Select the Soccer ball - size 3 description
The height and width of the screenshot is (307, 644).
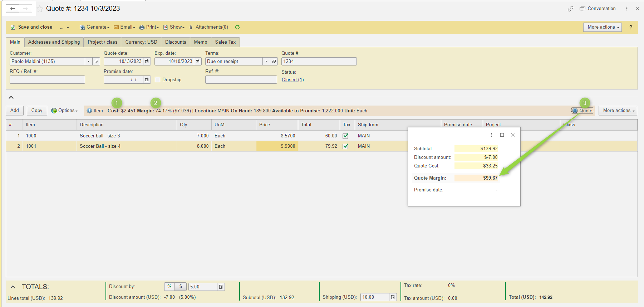[100, 136]
